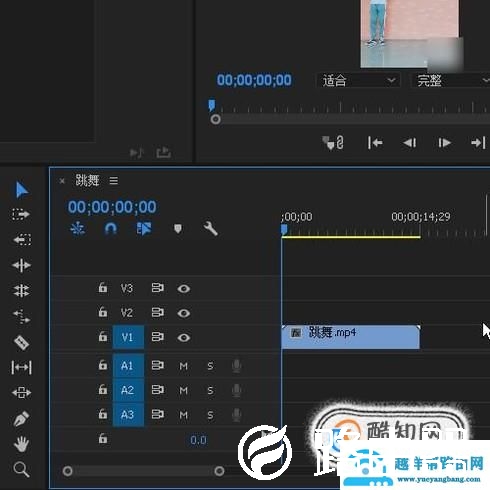Viewport: 490px width, 490px height.
Task: Toggle A1 track targeting
Action: pos(128,366)
